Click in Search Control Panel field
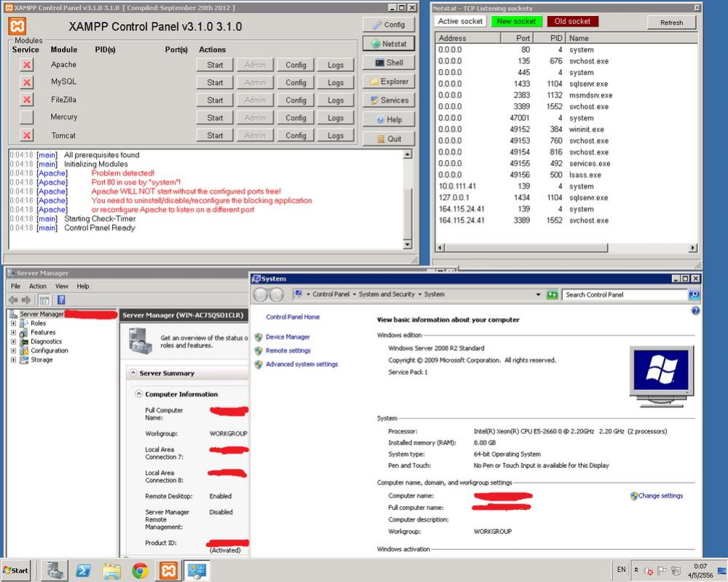Screen dimensions: 728x582 point(625,294)
